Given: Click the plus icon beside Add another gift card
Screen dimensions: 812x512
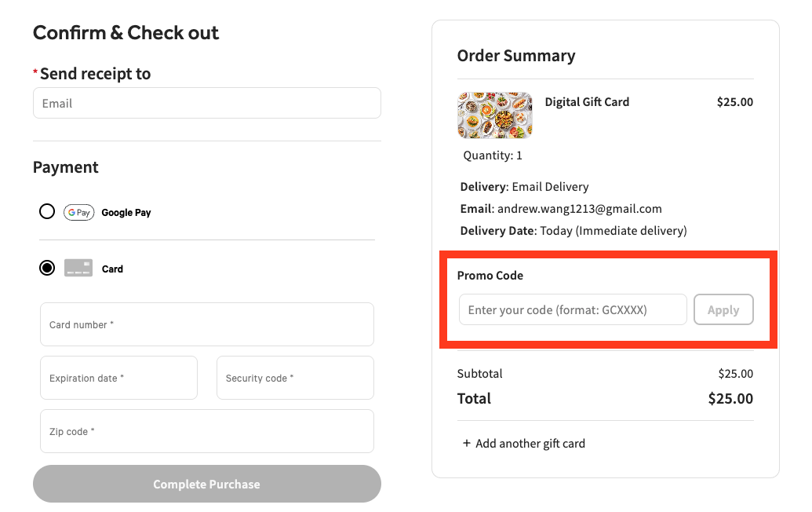Looking at the screenshot, I should click(467, 443).
